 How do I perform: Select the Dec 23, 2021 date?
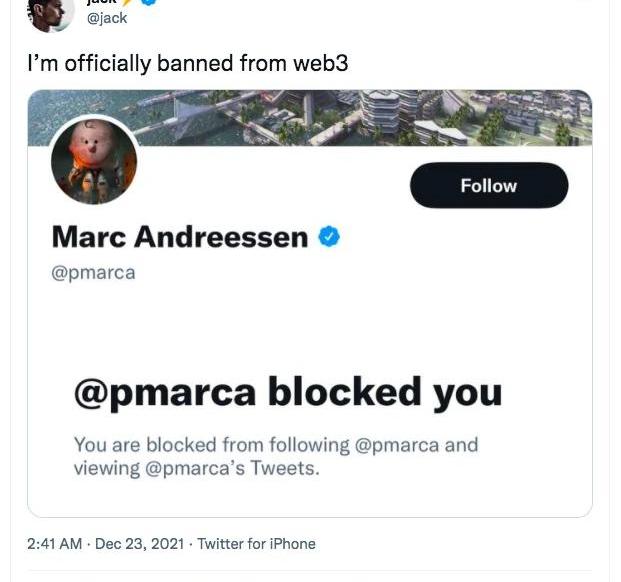(139, 544)
